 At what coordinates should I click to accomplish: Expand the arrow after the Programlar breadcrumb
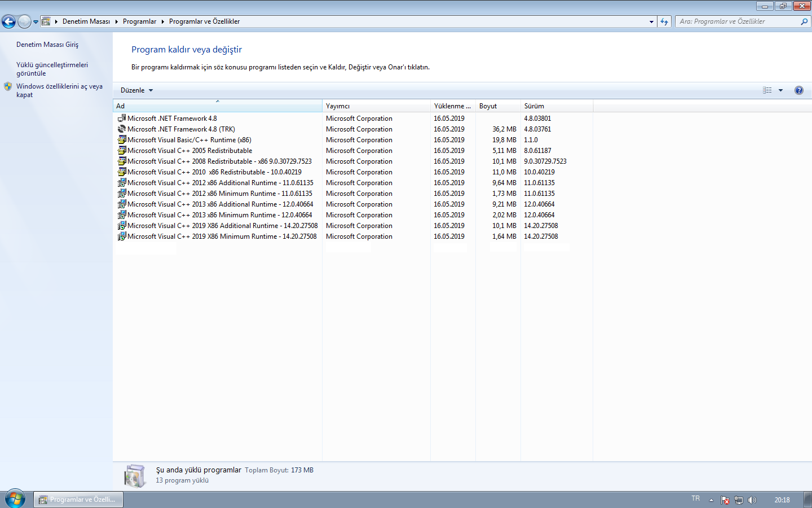click(163, 21)
